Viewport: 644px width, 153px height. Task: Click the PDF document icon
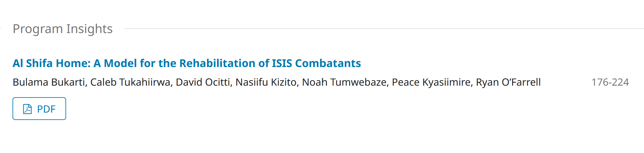pos(28,109)
